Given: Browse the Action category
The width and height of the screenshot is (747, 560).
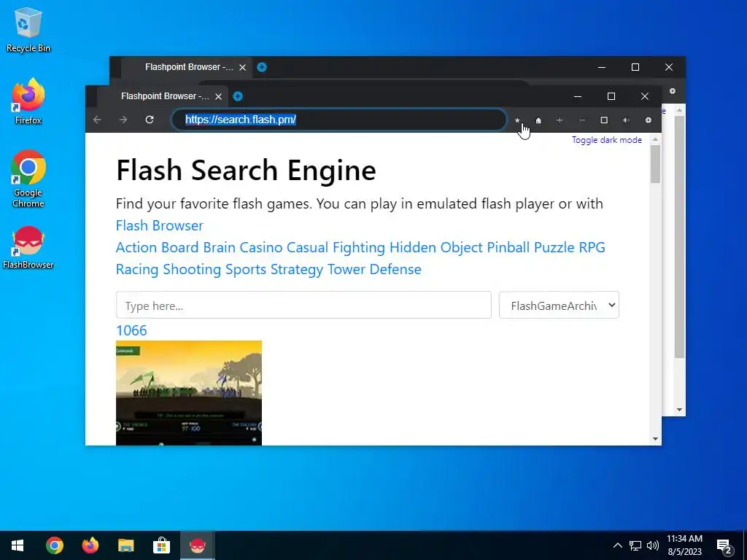Looking at the screenshot, I should click(x=136, y=247).
